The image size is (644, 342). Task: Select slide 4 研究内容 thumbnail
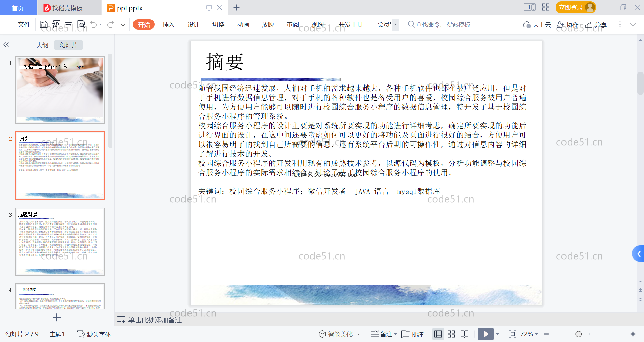(x=60, y=296)
